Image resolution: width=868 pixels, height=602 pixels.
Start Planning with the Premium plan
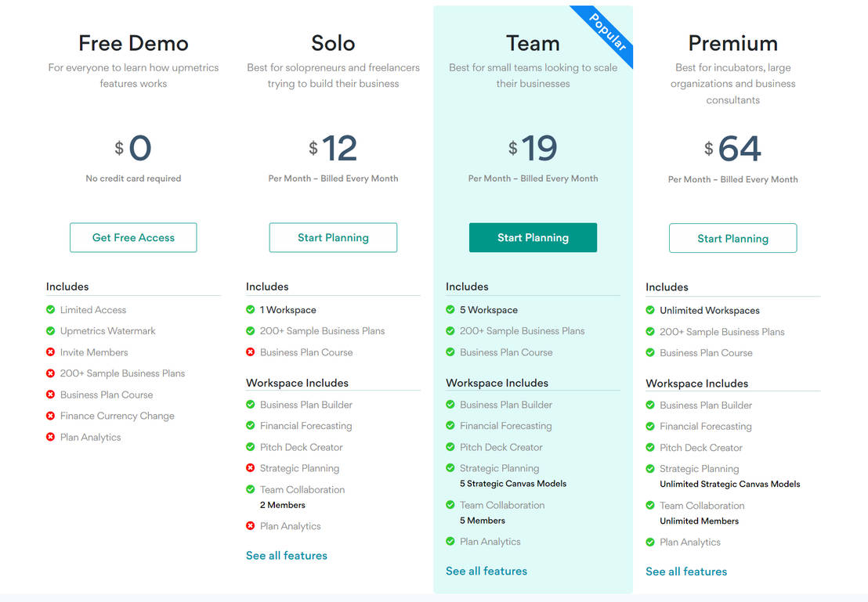click(733, 238)
